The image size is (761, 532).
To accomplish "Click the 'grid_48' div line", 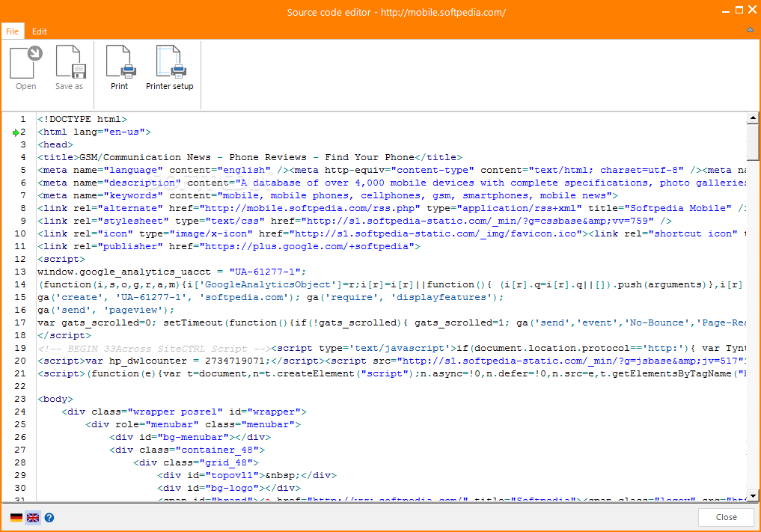I will click(x=196, y=462).
